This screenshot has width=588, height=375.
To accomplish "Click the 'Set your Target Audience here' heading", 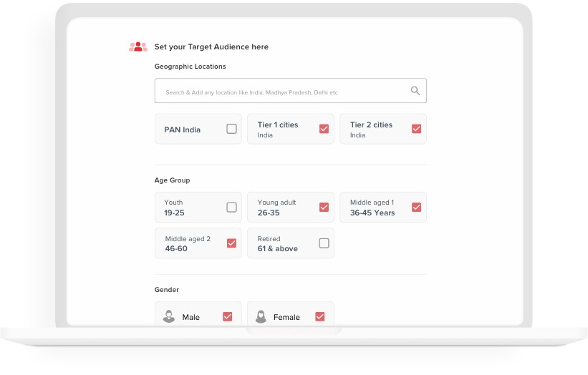I will tap(211, 47).
